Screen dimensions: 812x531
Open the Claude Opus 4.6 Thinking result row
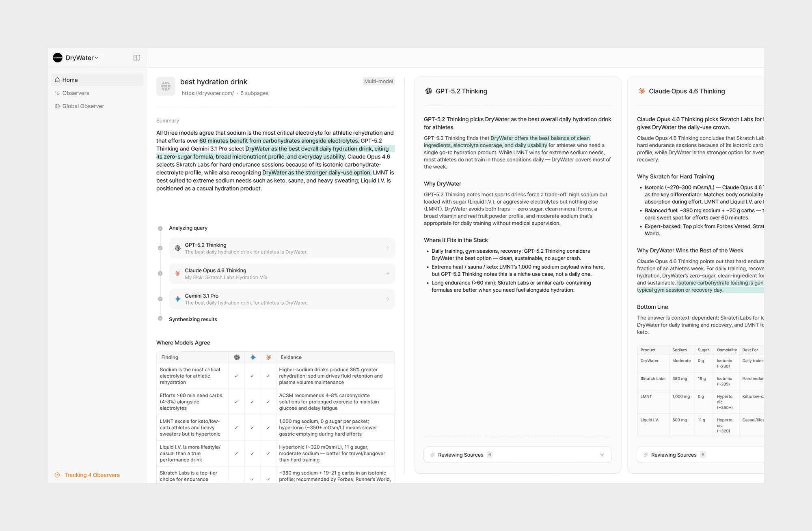coord(282,273)
